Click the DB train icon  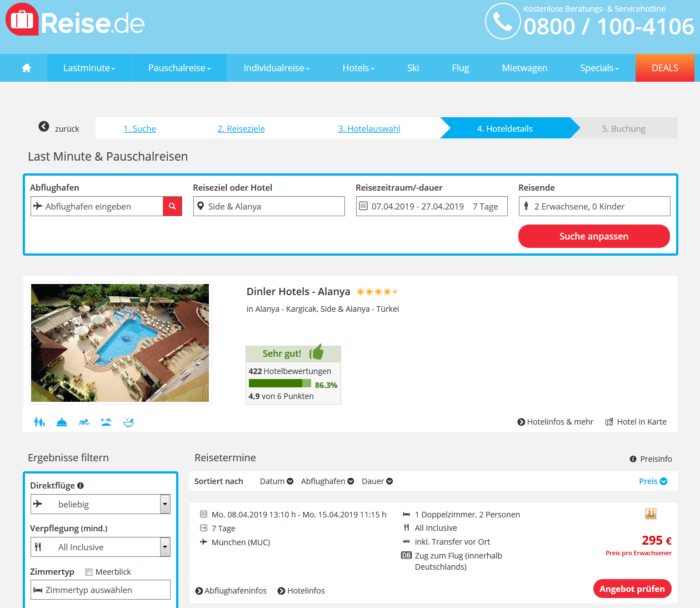click(x=407, y=555)
